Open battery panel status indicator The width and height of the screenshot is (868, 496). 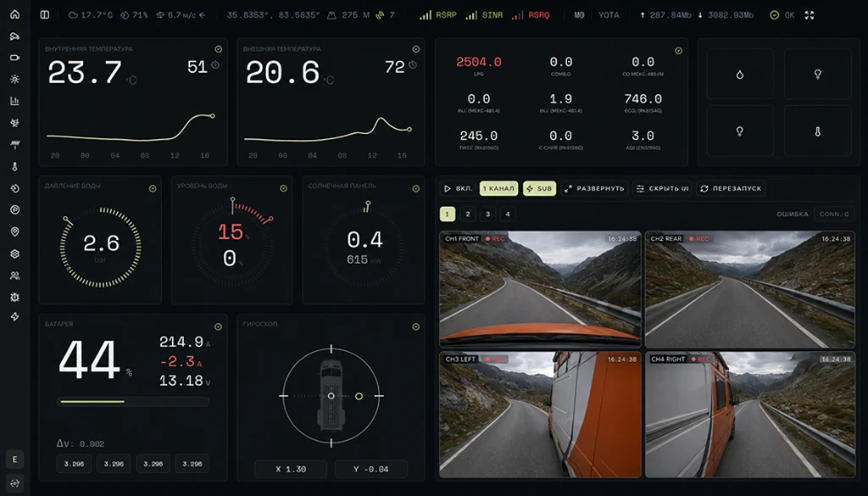click(x=218, y=326)
